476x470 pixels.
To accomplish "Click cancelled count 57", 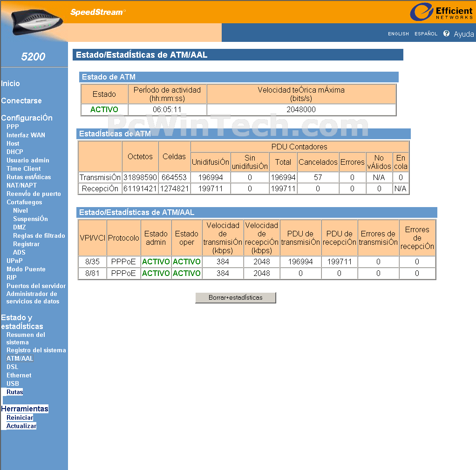I will point(318,177).
